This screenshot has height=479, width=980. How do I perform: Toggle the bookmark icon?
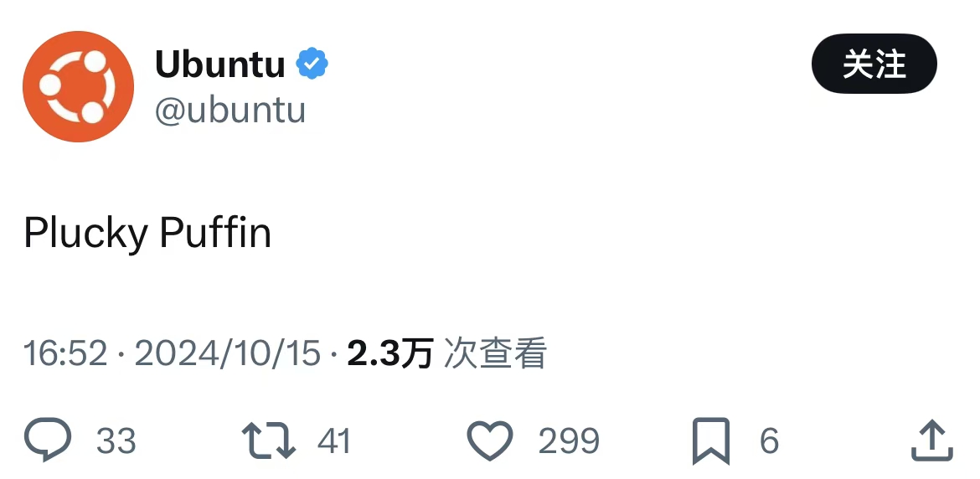[x=711, y=441]
